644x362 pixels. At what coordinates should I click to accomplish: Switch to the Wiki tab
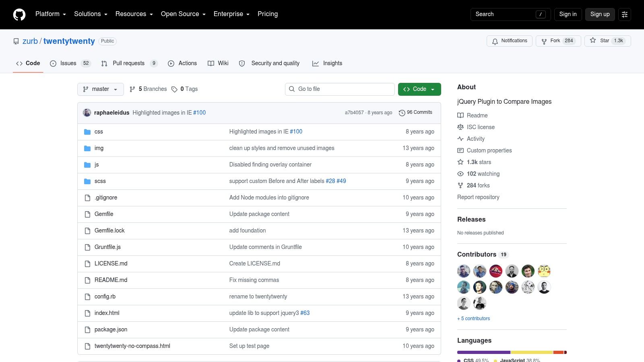(218, 64)
